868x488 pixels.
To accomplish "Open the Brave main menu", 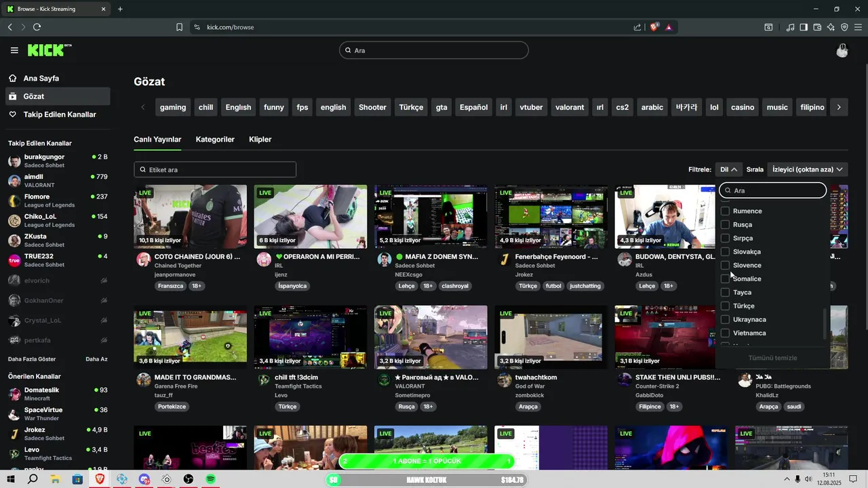I will pyautogui.click(x=858, y=27).
